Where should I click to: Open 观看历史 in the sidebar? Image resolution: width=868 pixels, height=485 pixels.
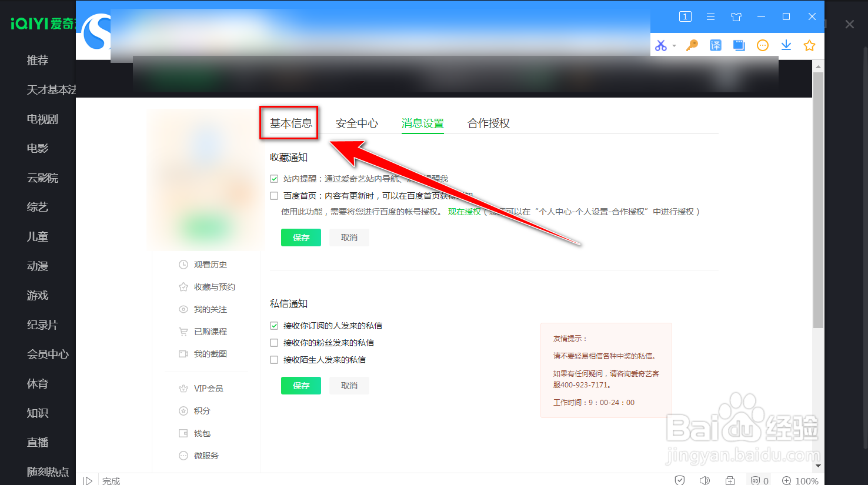211,265
